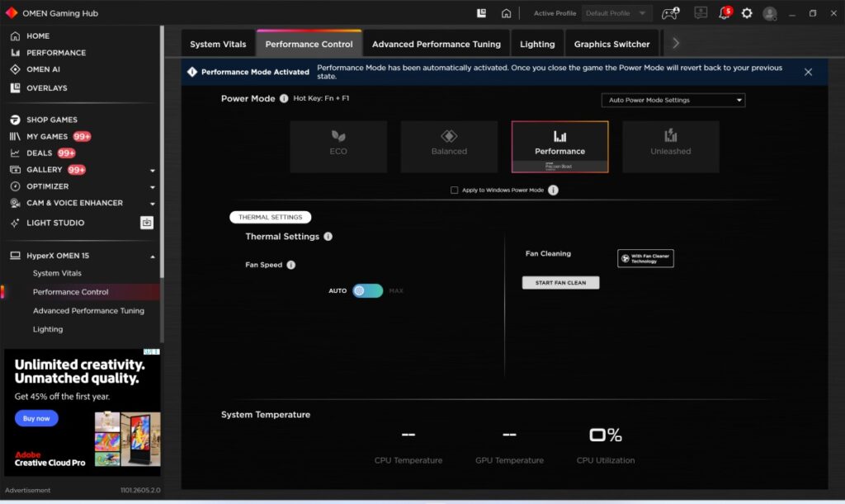The width and height of the screenshot is (845, 504).
Task: Click Buy now in Adobe ad
Action: point(36,418)
